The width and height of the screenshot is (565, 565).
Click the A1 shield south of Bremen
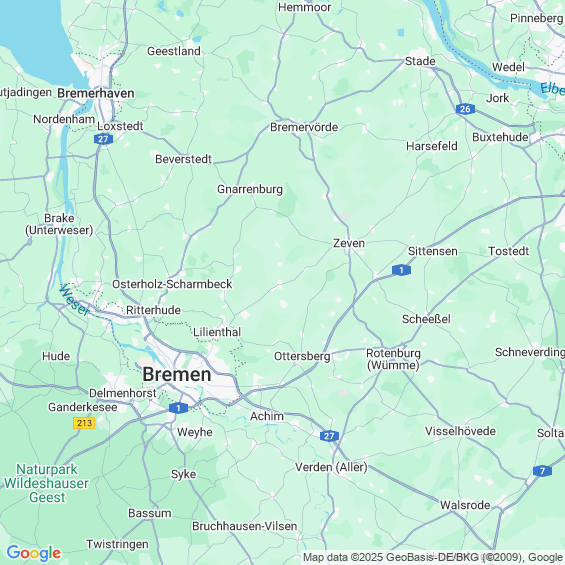178,408
